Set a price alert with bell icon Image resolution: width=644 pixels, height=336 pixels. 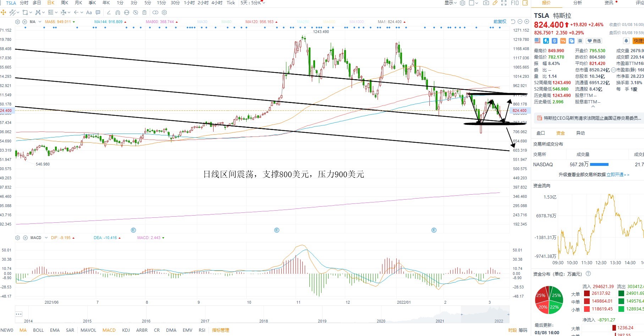point(626,41)
